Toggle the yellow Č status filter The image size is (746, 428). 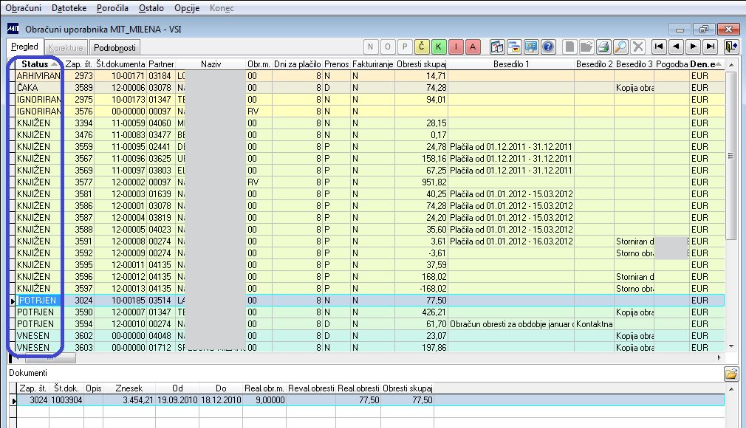click(422, 46)
